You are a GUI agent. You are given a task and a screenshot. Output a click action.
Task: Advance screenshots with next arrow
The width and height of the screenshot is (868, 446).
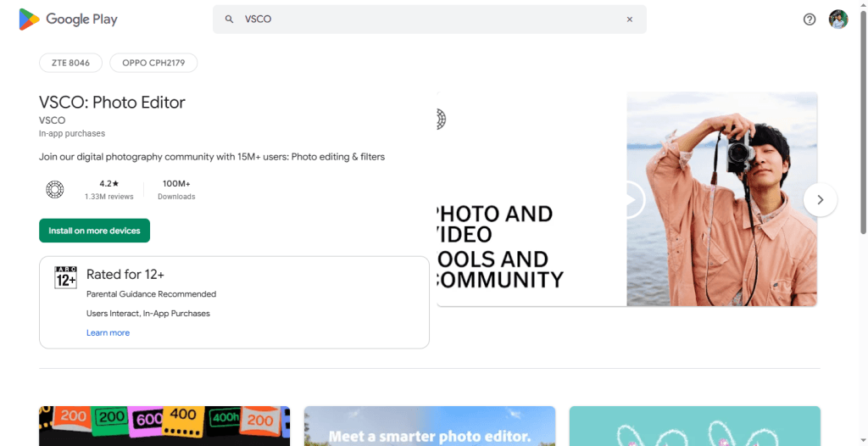(x=821, y=199)
